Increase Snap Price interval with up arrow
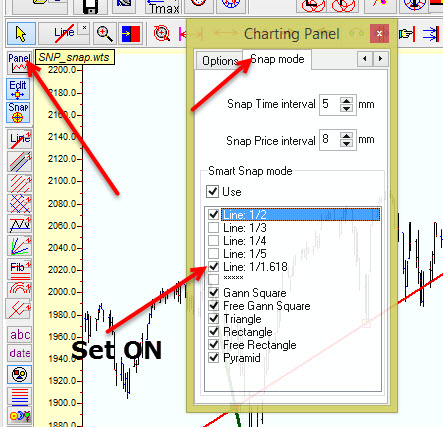443x427 pixels. click(347, 136)
